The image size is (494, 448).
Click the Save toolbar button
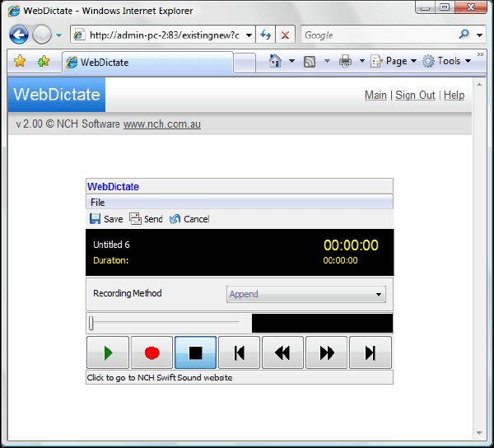point(106,219)
